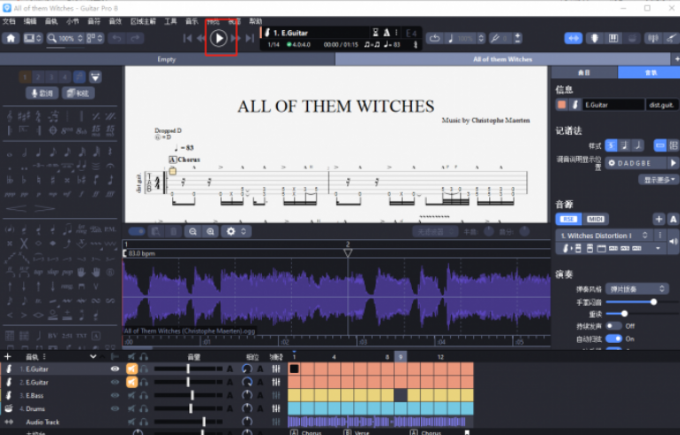Click the MIDI sound mode button
The height and width of the screenshot is (435, 680).
tap(595, 219)
